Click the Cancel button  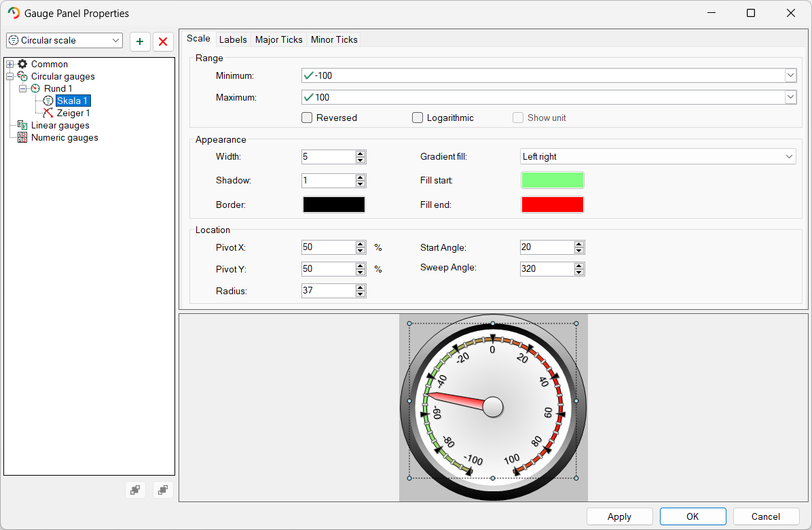click(765, 516)
